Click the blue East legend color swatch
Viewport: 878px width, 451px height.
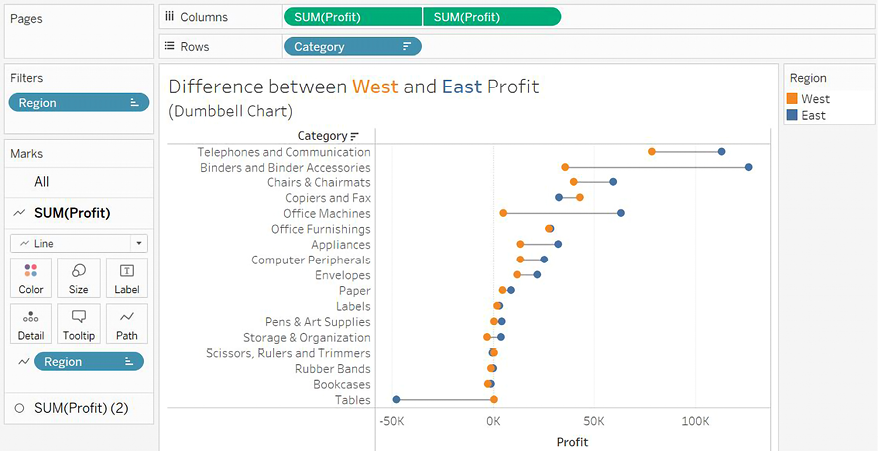[792, 115]
